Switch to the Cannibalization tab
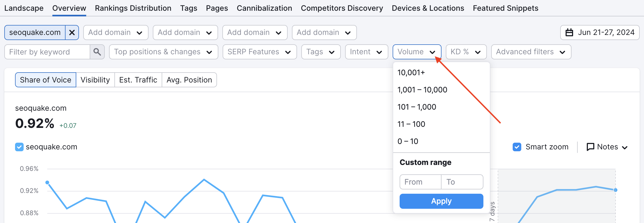The height and width of the screenshot is (223, 644). point(265,8)
